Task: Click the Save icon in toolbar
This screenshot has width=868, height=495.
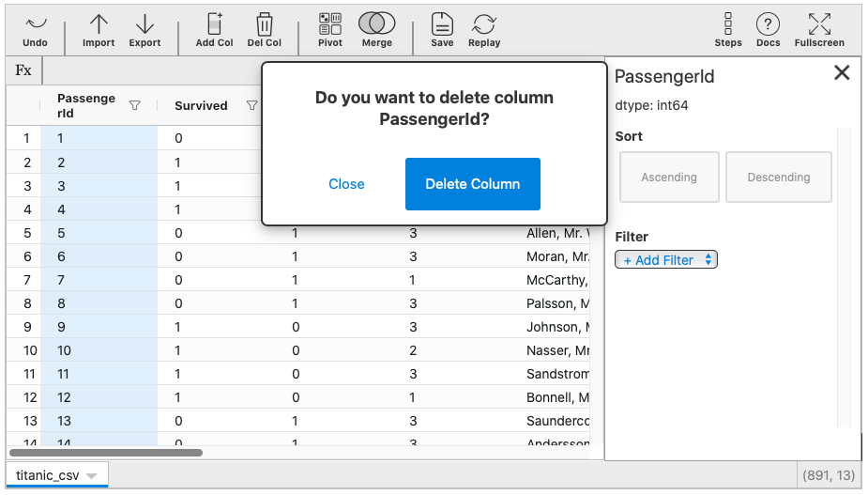Action: (442, 25)
